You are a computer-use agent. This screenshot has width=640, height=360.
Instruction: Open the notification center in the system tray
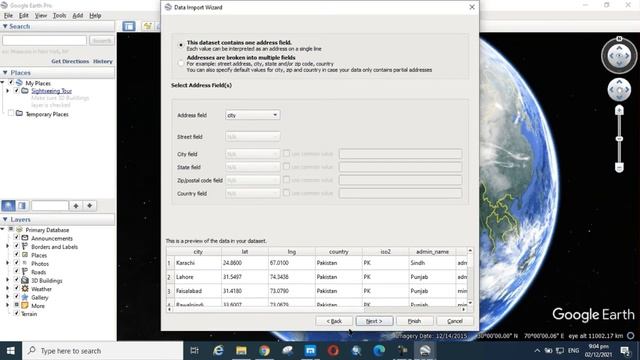click(624, 351)
